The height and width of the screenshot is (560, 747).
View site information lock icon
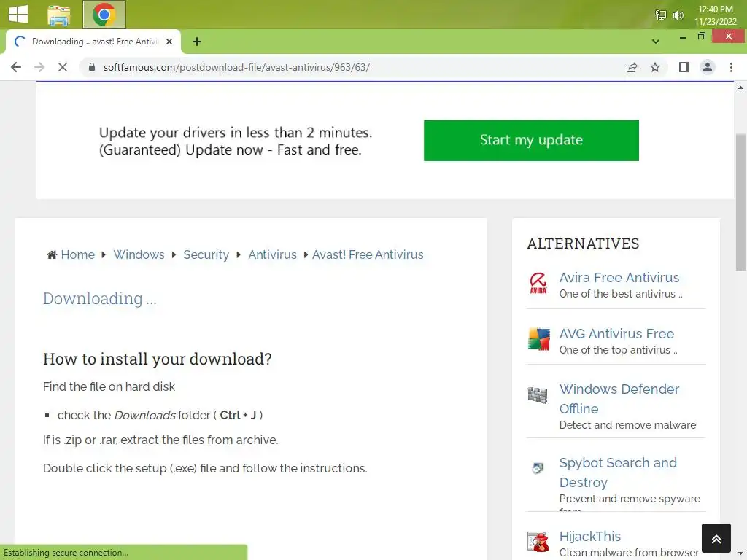pos(92,67)
